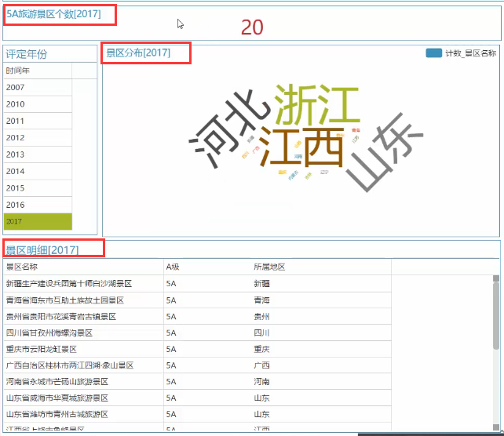
Task: Click the grey 山东 word in the cloud
Action: tap(384, 152)
